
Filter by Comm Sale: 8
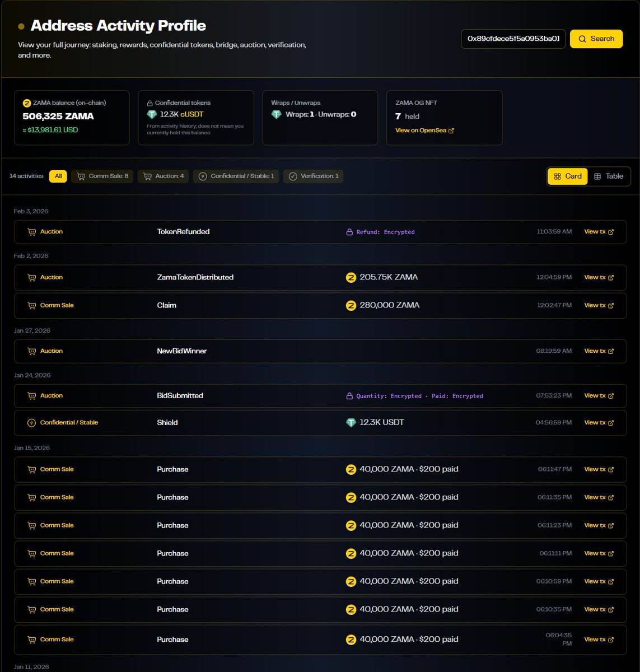click(x=102, y=176)
